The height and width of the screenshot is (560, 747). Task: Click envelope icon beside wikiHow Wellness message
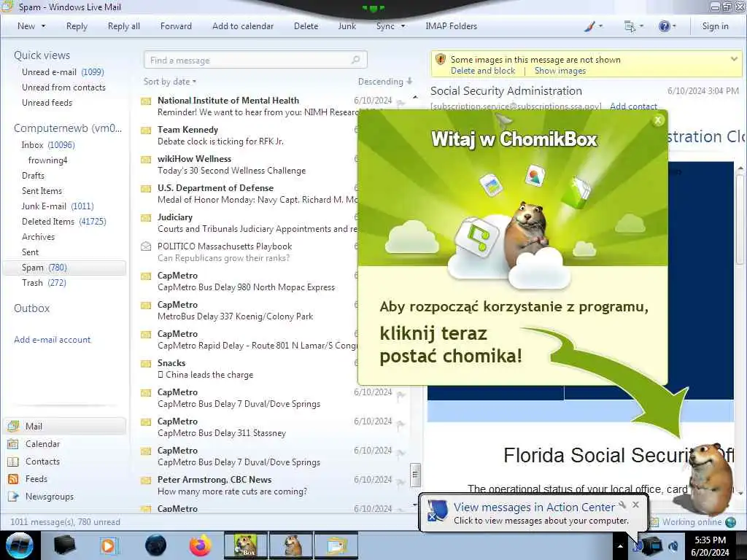[146, 159]
